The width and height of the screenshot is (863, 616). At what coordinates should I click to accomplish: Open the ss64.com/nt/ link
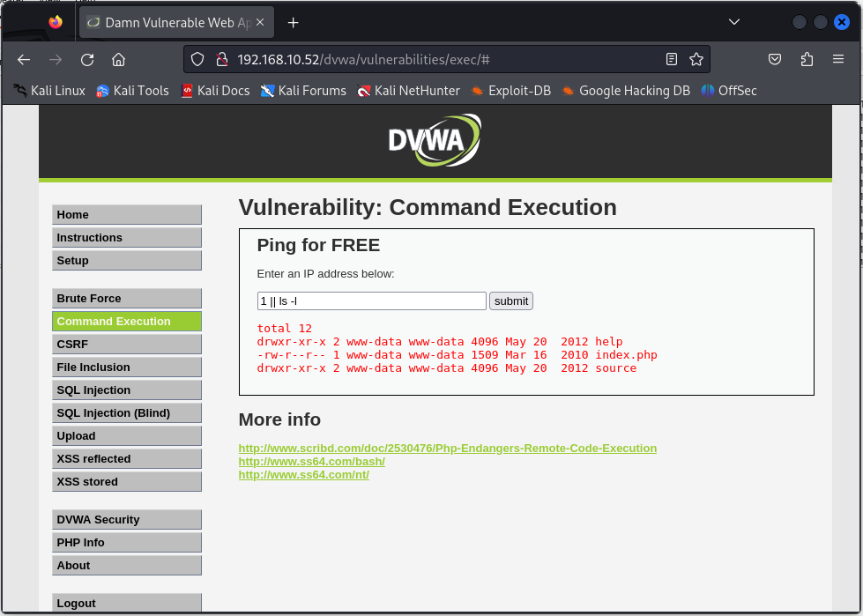pyautogui.click(x=304, y=475)
